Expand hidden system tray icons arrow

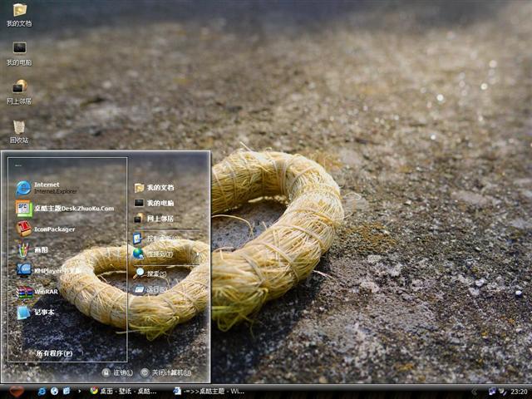pos(475,392)
